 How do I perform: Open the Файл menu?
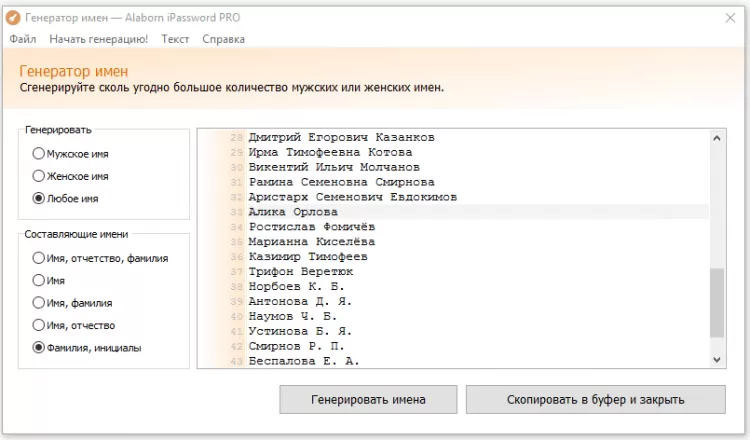click(x=23, y=39)
